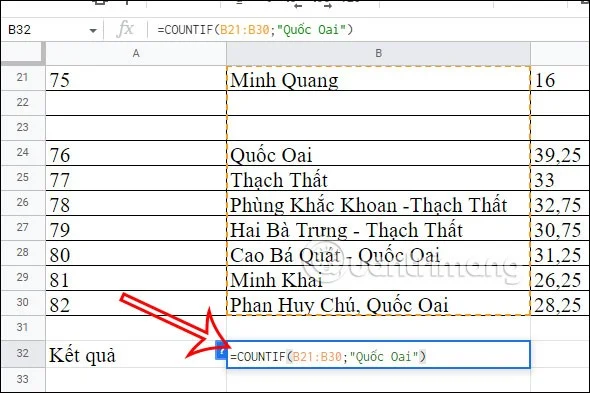Click the Kết quả label cell
This screenshot has width=590, height=393.
click(x=136, y=354)
